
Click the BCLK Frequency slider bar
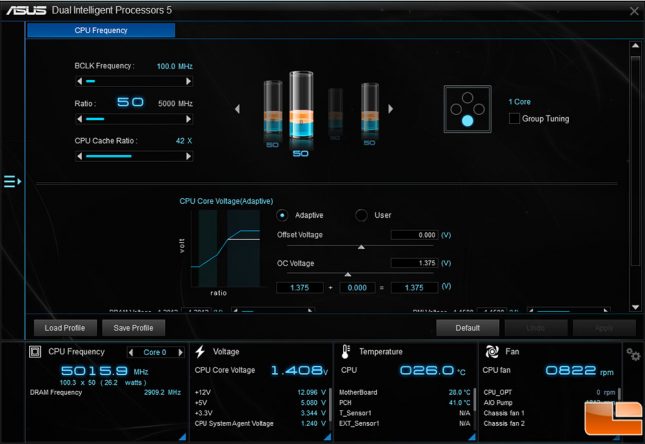pos(134,81)
